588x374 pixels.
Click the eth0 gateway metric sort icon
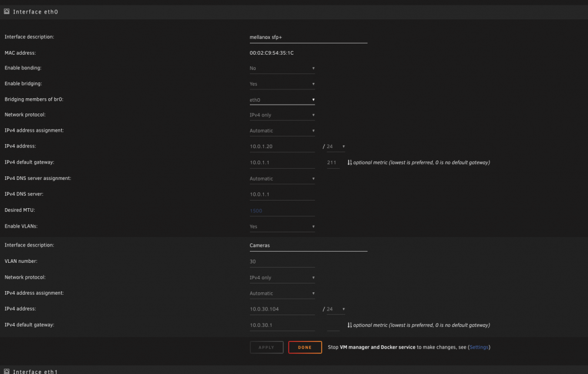[x=349, y=162]
